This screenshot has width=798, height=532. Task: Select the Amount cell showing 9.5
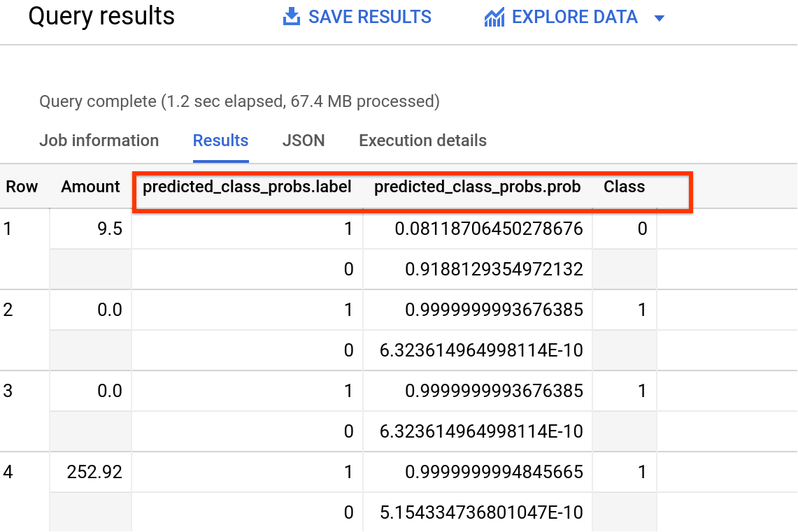coord(110,229)
